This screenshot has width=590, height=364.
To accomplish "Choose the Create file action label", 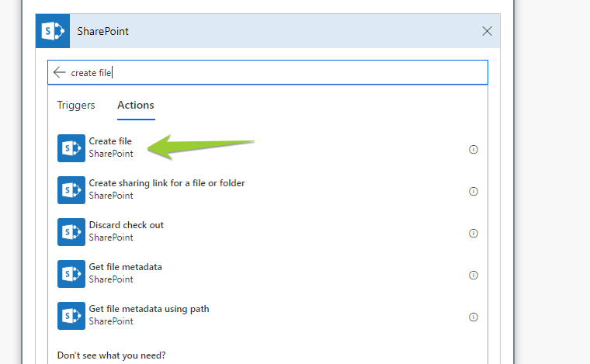I will coord(110,141).
